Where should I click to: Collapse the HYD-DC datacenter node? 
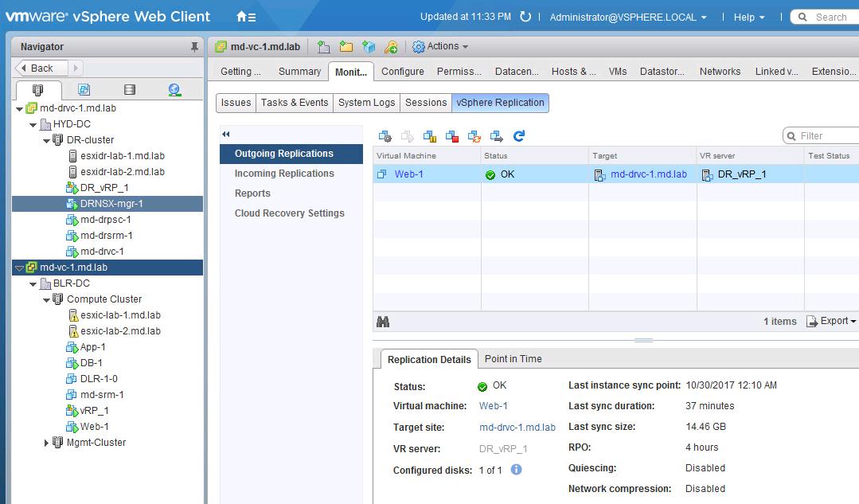point(33,124)
